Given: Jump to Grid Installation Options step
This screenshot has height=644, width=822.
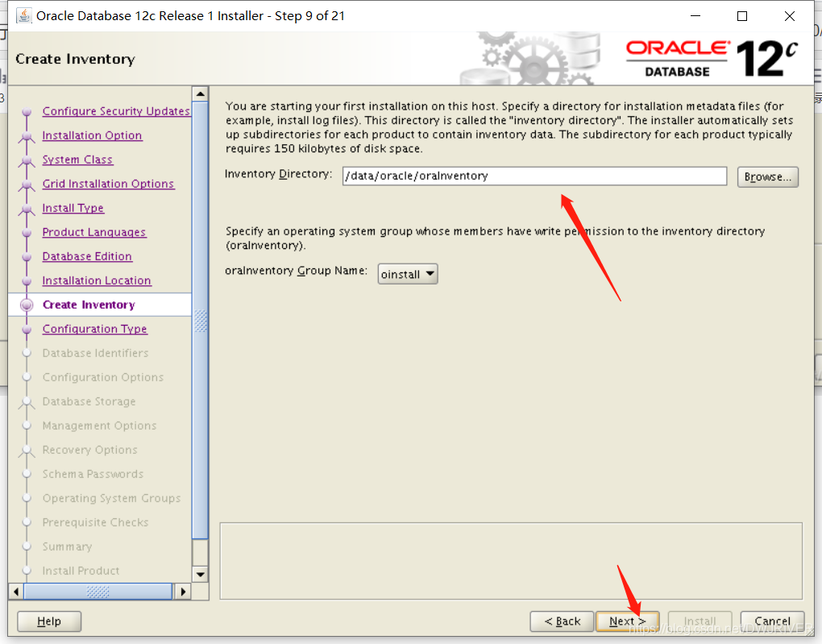Looking at the screenshot, I should coord(109,184).
